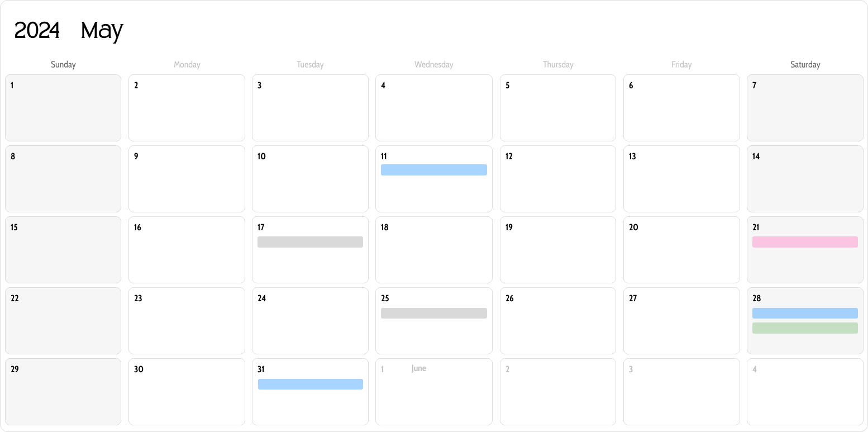Image resolution: width=868 pixels, height=432 pixels.
Task: Select the blue event on day 31
Action: [x=310, y=384]
